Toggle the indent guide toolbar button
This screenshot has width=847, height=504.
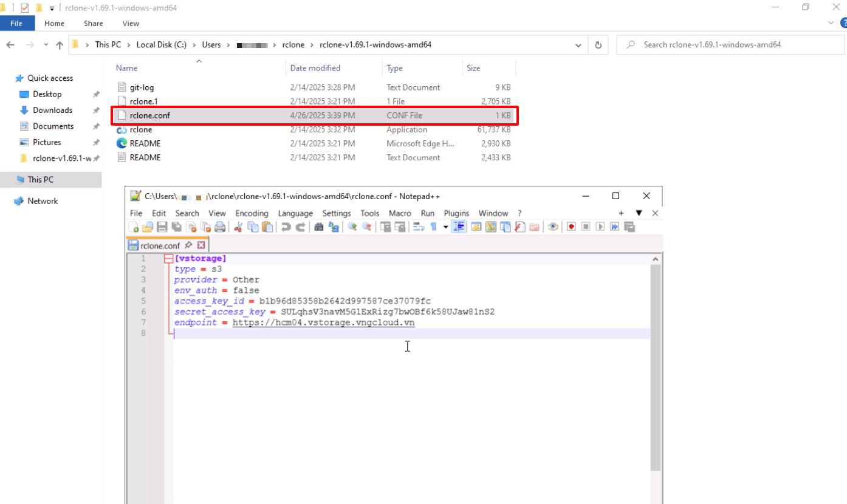coord(459,227)
